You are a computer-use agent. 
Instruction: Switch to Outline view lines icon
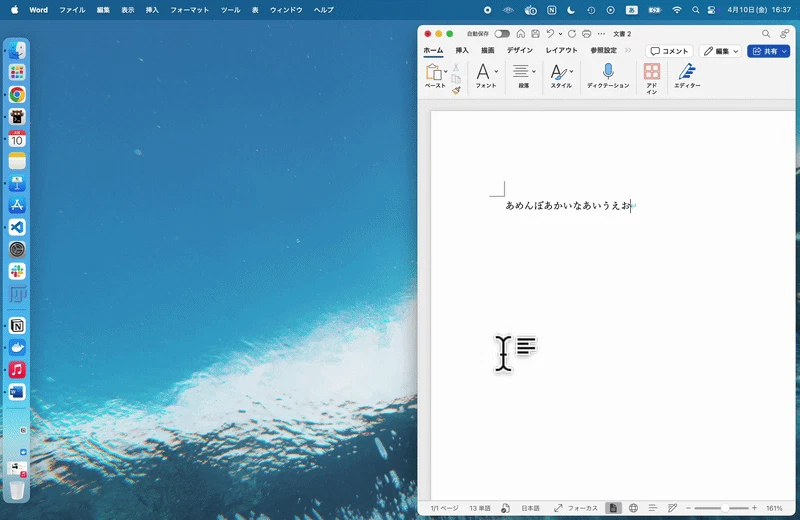coord(653,508)
